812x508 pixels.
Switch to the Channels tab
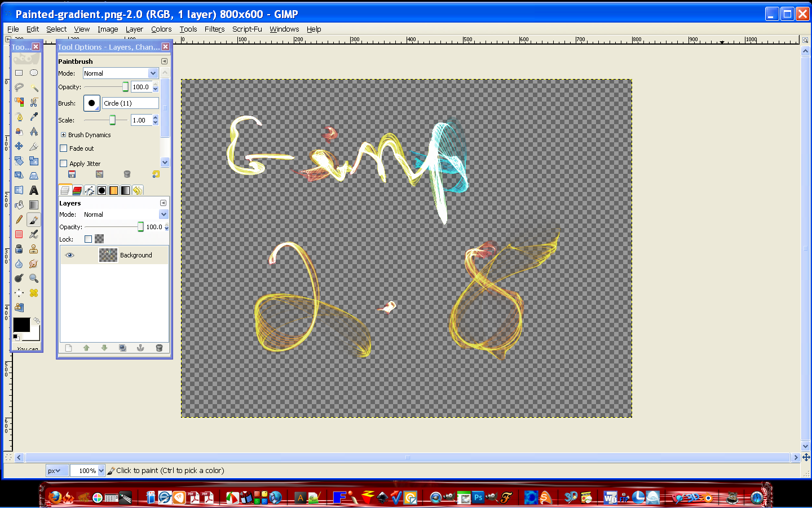coord(77,190)
